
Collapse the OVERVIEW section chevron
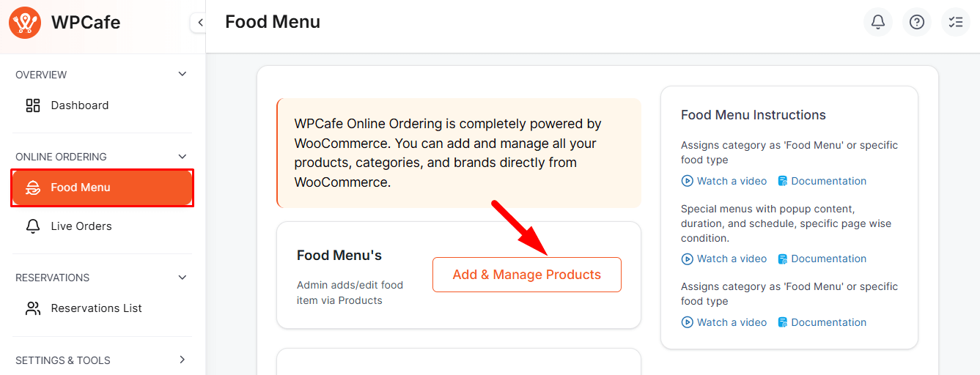[x=183, y=74]
